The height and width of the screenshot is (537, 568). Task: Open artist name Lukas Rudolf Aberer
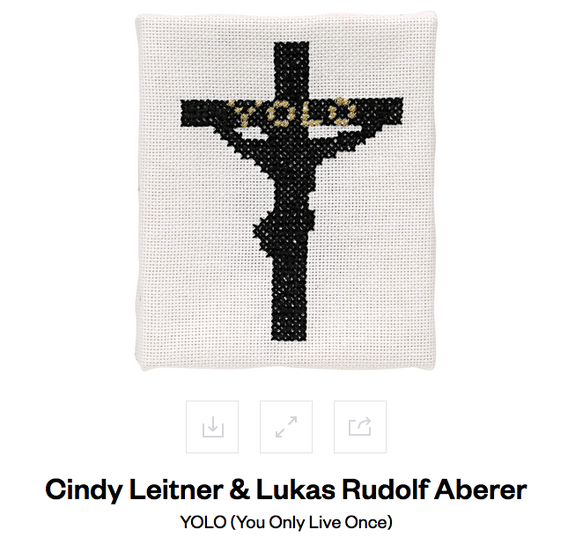pos(391,489)
